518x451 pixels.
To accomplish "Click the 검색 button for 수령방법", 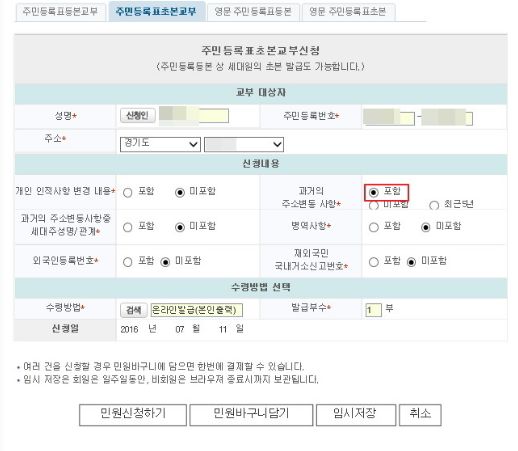I will (x=134, y=310).
